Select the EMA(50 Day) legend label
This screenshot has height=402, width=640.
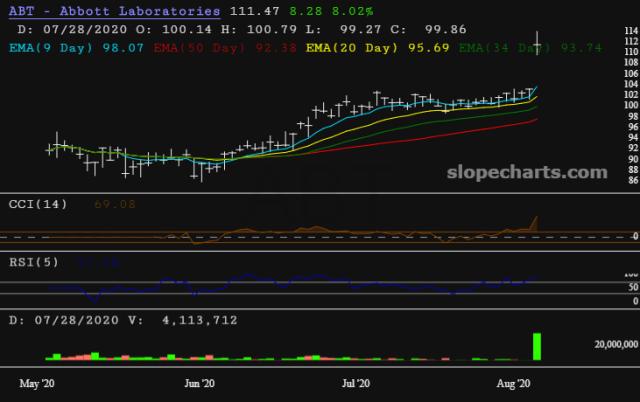tap(200, 48)
